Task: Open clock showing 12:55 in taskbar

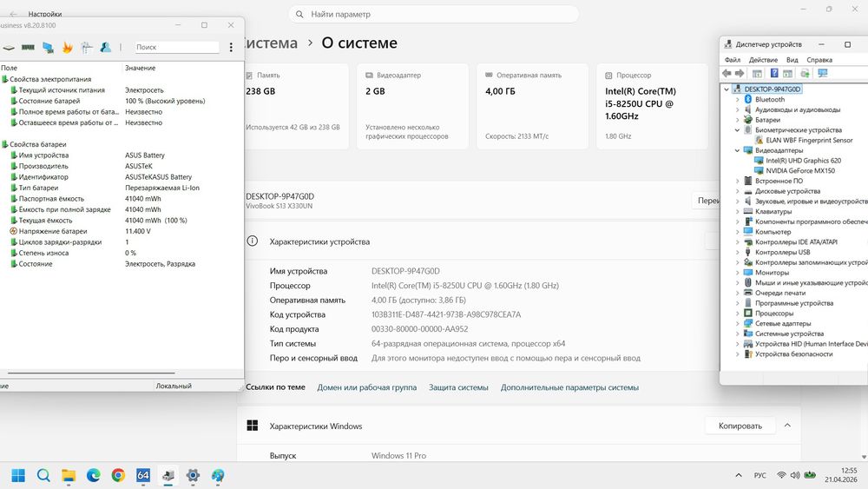Action: pos(841,475)
